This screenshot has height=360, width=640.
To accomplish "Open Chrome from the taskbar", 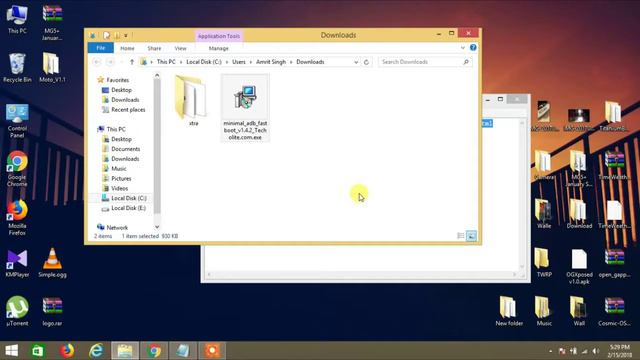I will tap(154, 351).
